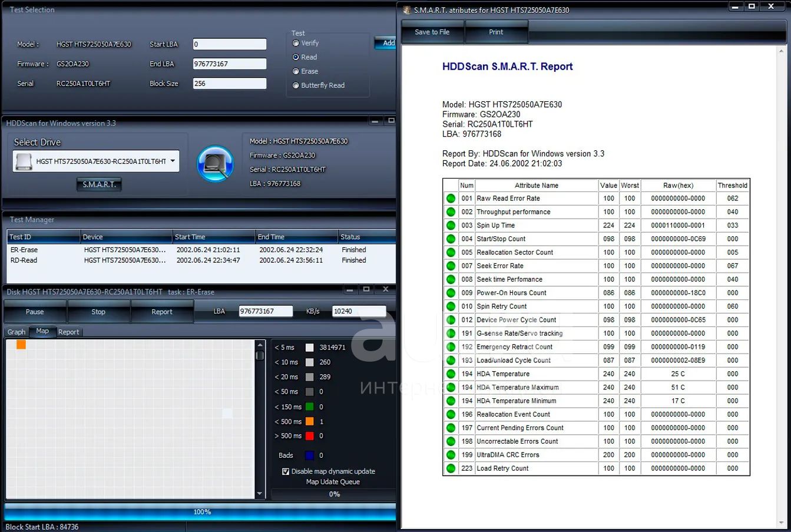
Task: Click the Threshold column header
Action: (733, 186)
